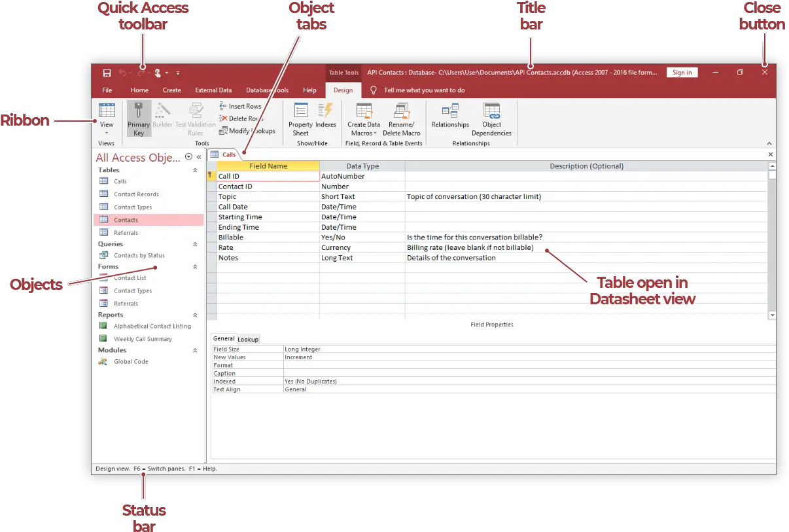789x532 pixels.
Task: Click the Sign in button
Action: [682, 72]
